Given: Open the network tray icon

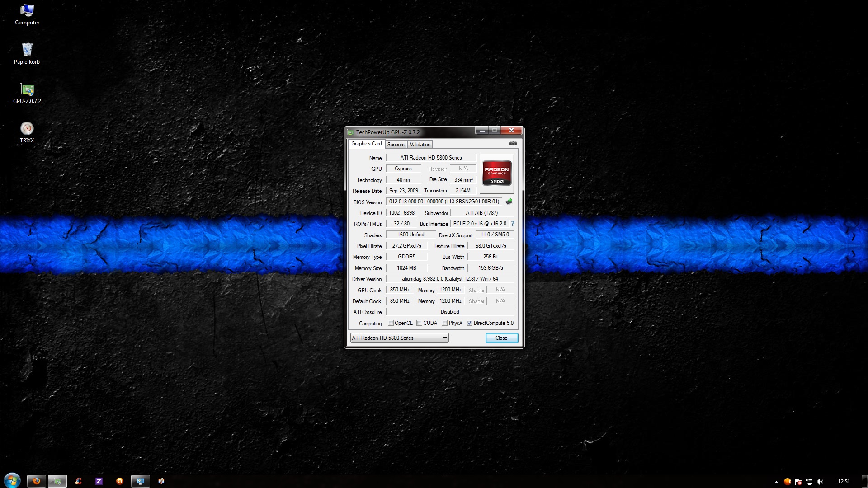Looking at the screenshot, I should tap(809, 482).
